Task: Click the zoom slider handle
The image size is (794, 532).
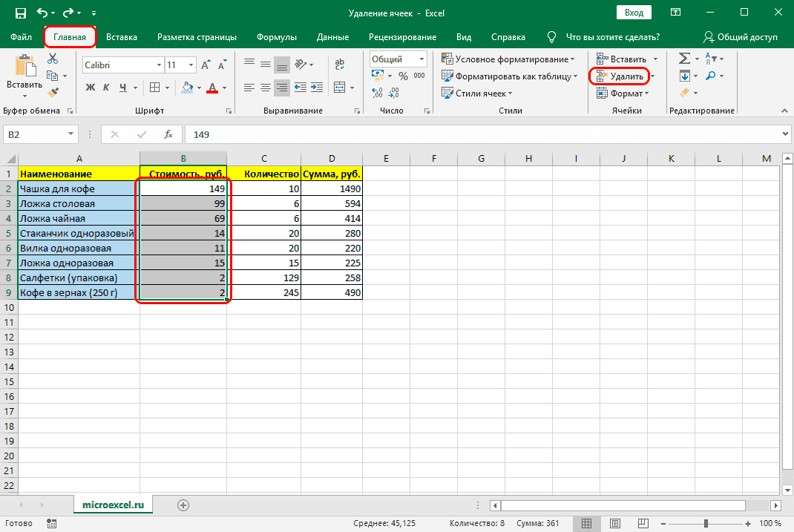Action: tap(705, 523)
